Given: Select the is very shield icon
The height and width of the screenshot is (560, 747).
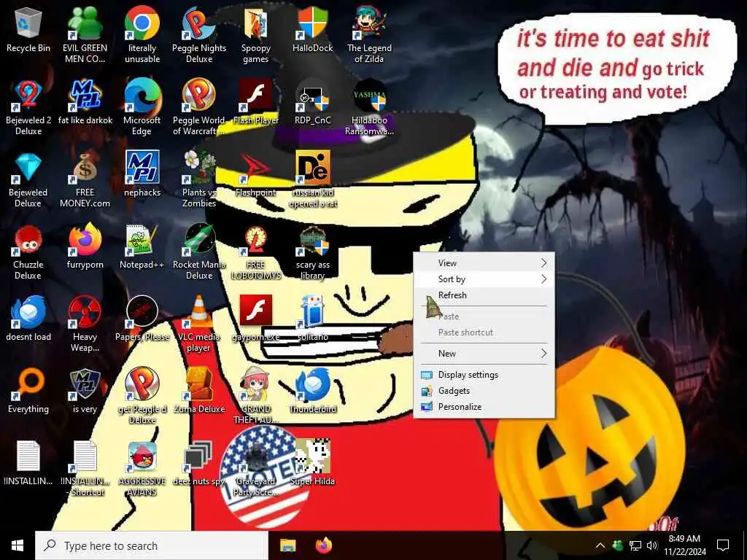Looking at the screenshot, I should tap(85, 392).
